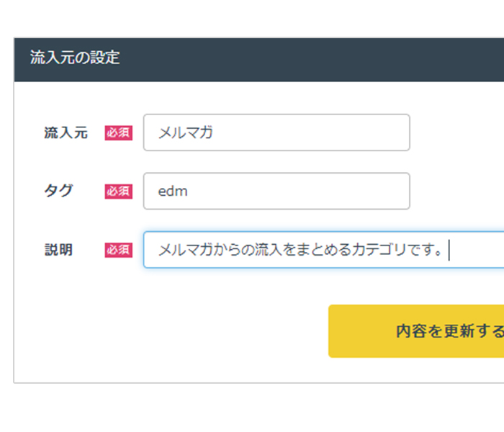504x432 pixels.
Task: Click the メルマガ text in source field
Action: (186, 132)
